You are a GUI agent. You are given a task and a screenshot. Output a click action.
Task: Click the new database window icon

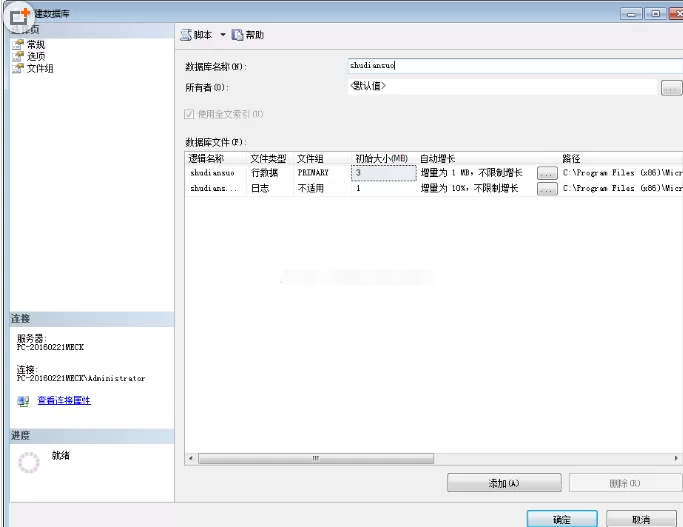point(19,16)
